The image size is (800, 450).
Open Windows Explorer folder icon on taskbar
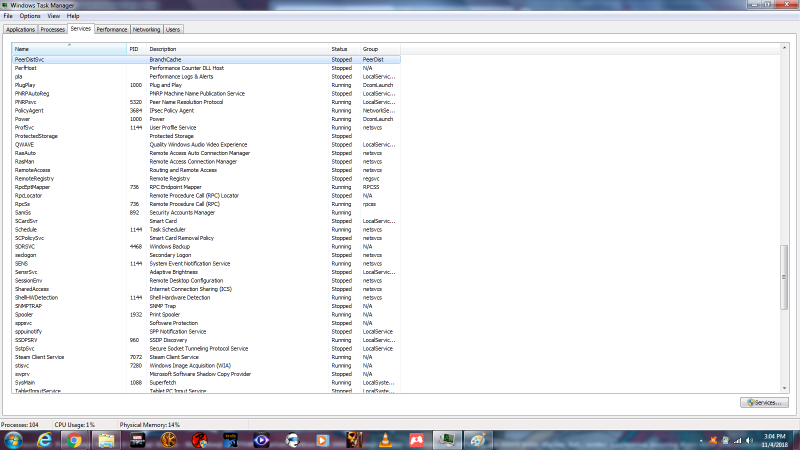tap(106, 440)
